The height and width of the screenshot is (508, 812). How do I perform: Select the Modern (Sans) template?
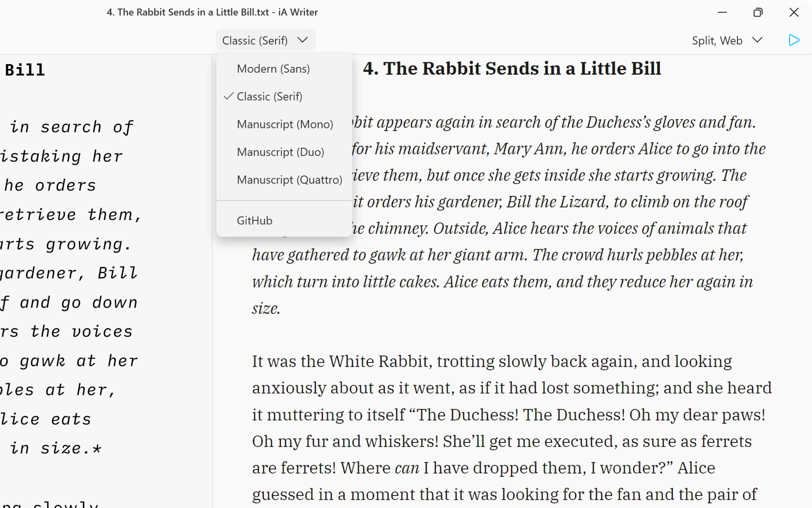point(273,69)
